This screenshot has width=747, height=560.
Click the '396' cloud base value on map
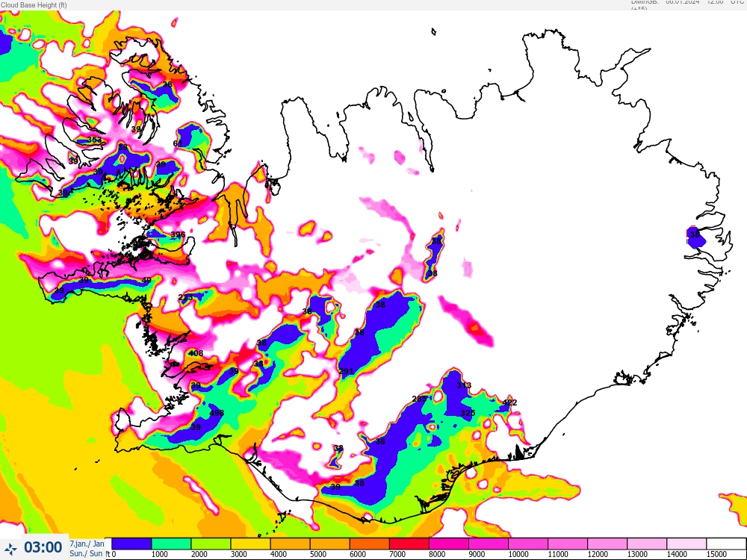click(178, 234)
